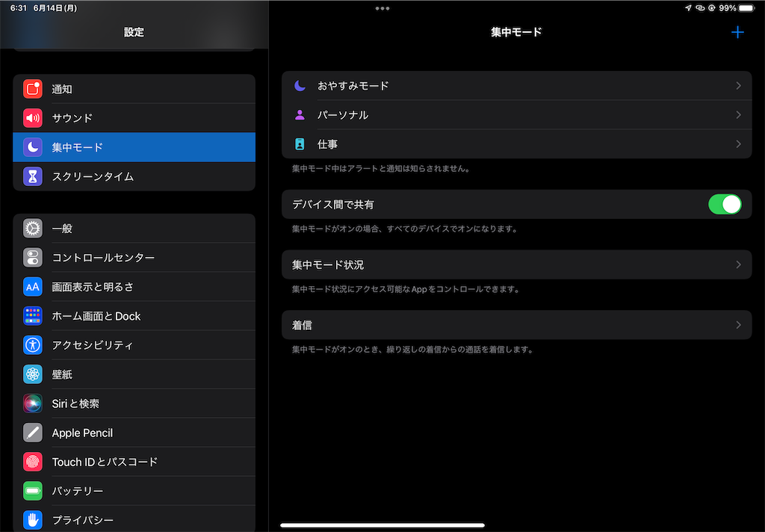Tap the purple person icon for パーソナル
Viewport: 765px width, 532px height.
point(300,115)
